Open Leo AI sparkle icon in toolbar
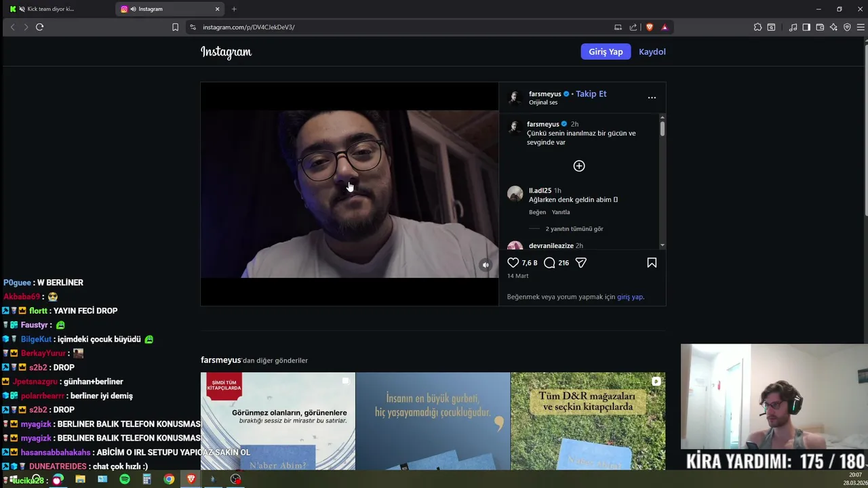The width and height of the screenshot is (868, 488). tap(833, 27)
